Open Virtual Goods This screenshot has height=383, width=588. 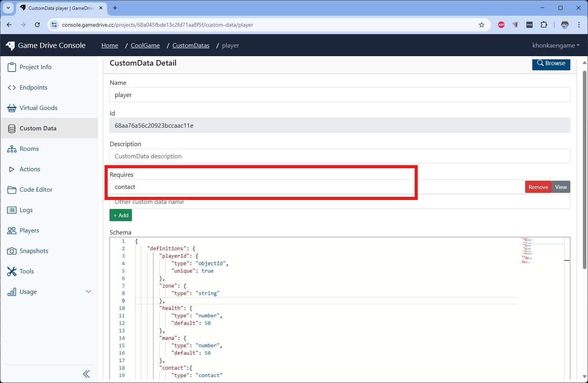click(38, 108)
